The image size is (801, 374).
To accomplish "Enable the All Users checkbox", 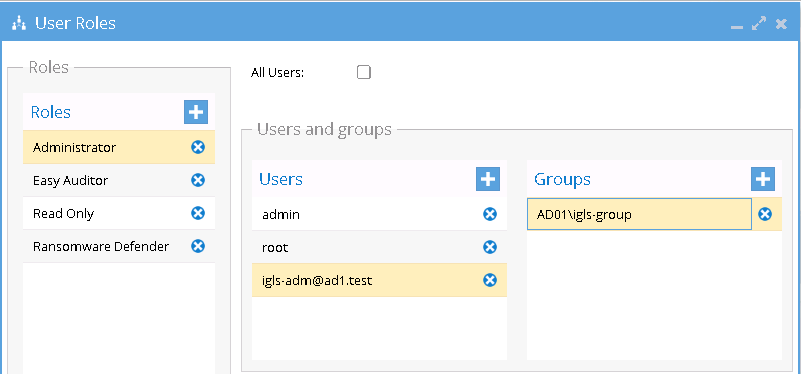I will coord(364,73).
